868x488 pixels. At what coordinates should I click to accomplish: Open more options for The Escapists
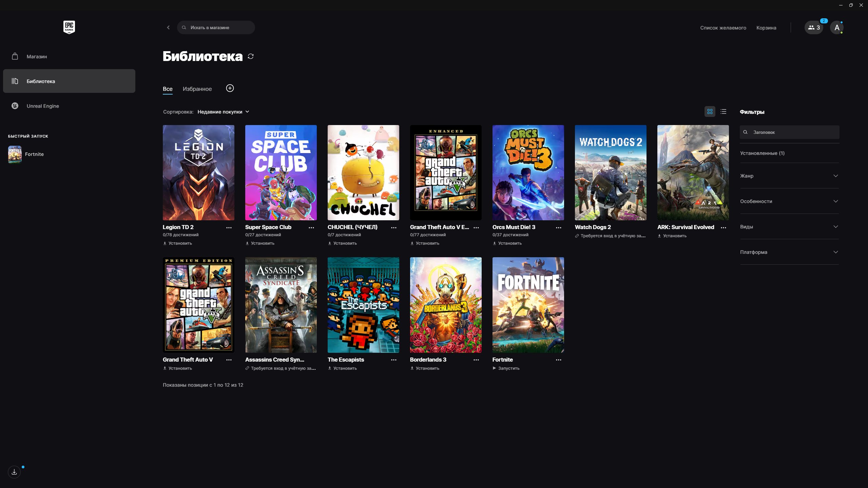394,360
